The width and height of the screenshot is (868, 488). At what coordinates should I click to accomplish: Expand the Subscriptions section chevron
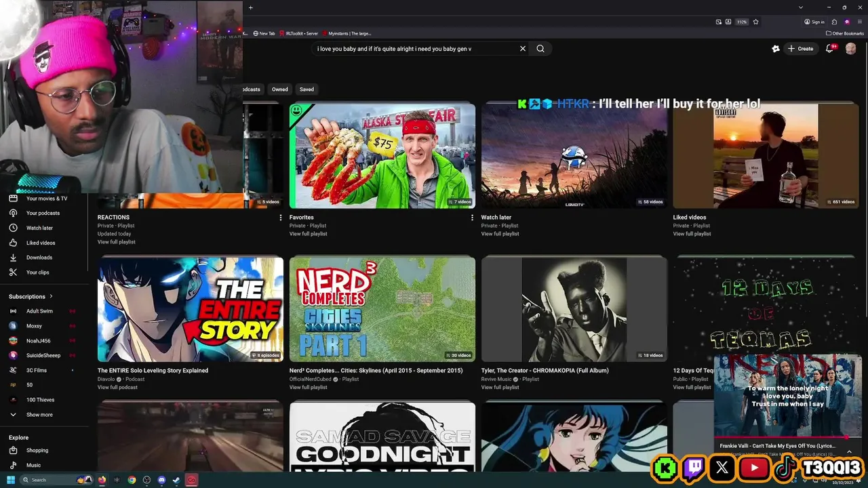[x=51, y=296]
